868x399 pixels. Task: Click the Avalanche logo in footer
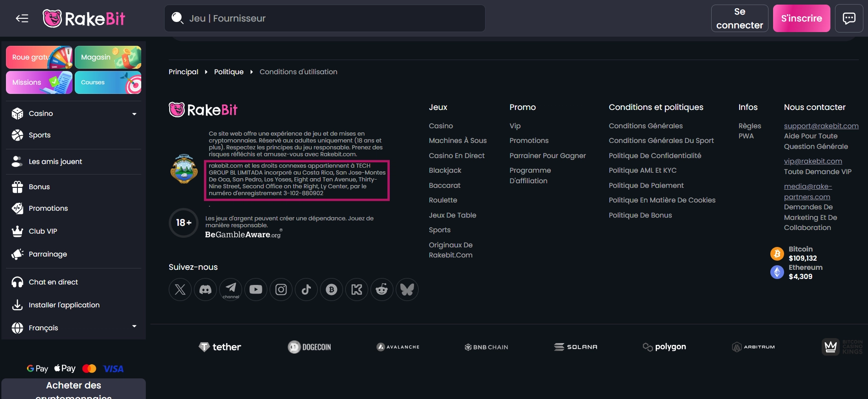[x=398, y=347]
